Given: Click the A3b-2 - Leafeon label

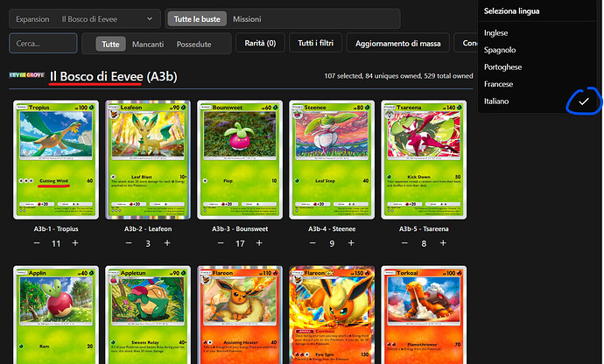Looking at the screenshot, I should pyautogui.click(x=148, y=228).
